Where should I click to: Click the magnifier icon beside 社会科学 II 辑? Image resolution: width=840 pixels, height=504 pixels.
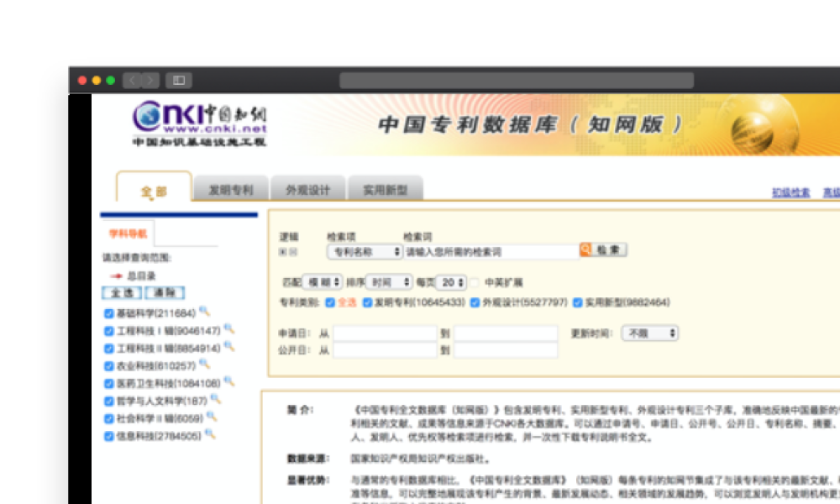(213, 417)
